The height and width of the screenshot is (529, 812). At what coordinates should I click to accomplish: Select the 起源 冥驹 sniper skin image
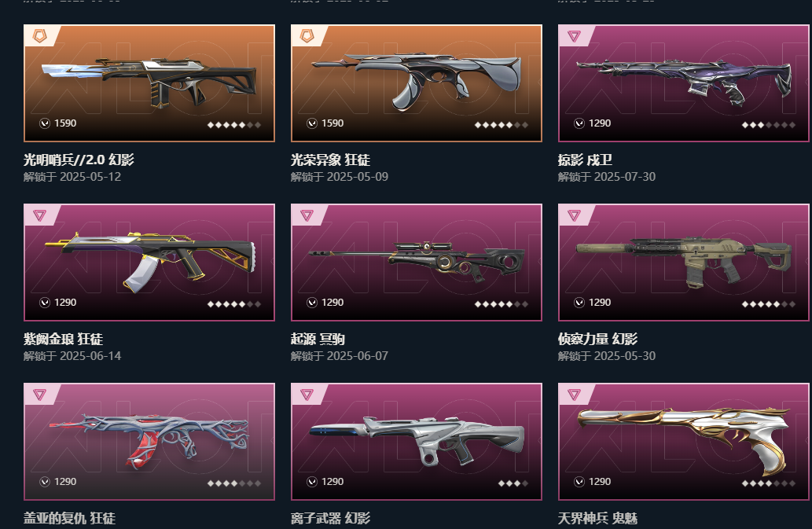[417, 263]
